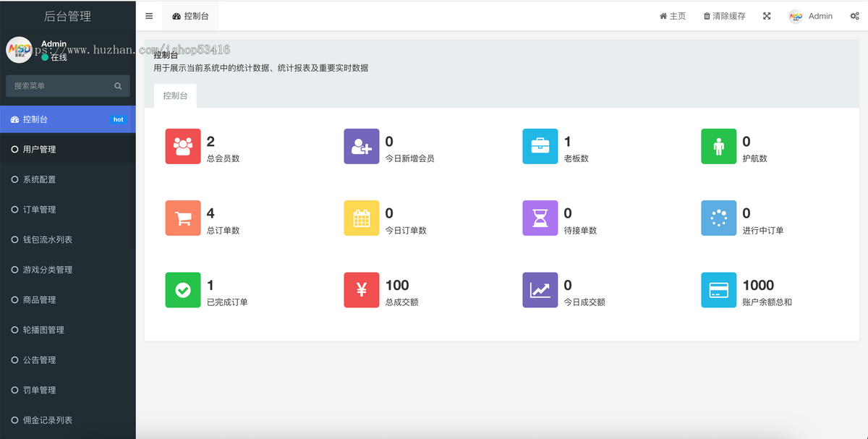Click the circle icon beside 系统配置
This screenshot has width=868, height=439.
coord(14,179)
